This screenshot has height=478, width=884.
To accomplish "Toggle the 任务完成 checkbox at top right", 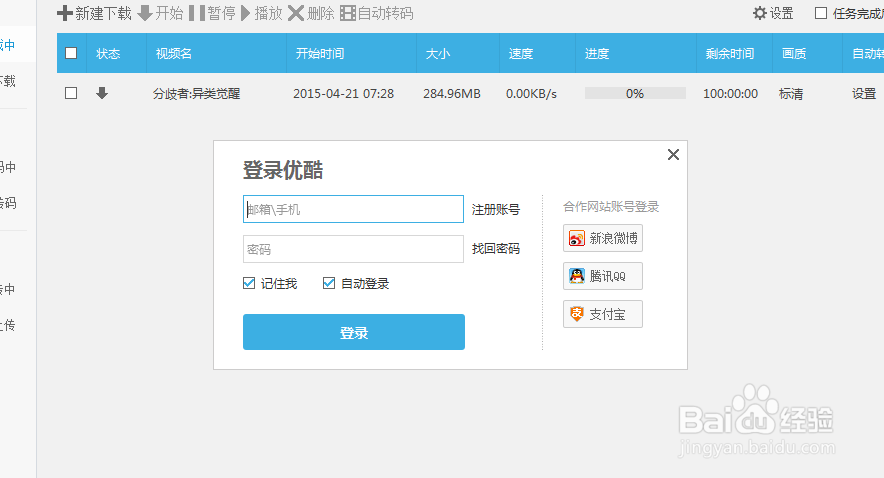I will (x=821, y=13).
